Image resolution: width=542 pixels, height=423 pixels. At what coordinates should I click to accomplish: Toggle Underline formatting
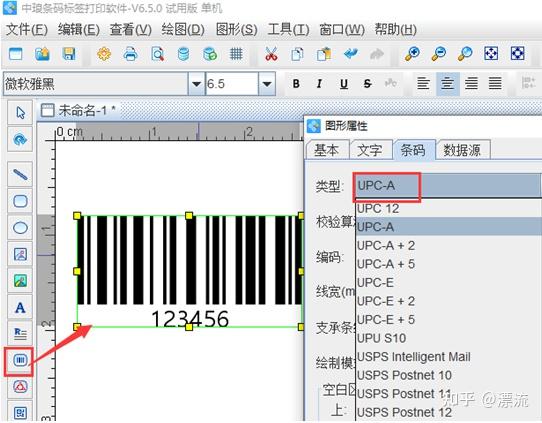[x=344, y=84]
